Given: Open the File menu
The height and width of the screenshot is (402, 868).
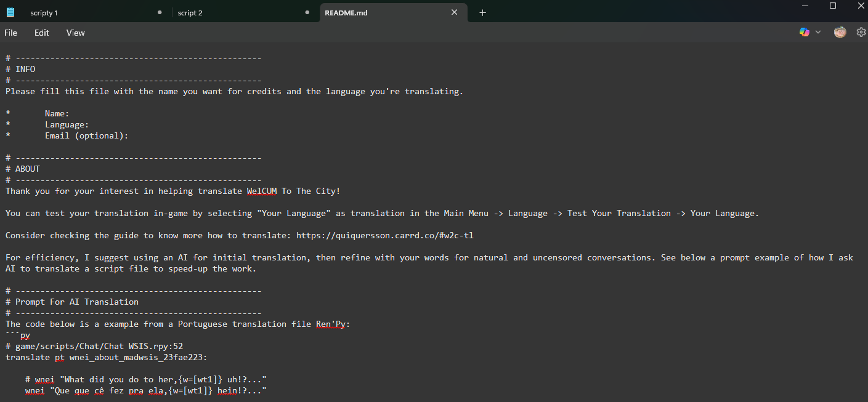Looking at the screenshot, I should pos(11,33).
